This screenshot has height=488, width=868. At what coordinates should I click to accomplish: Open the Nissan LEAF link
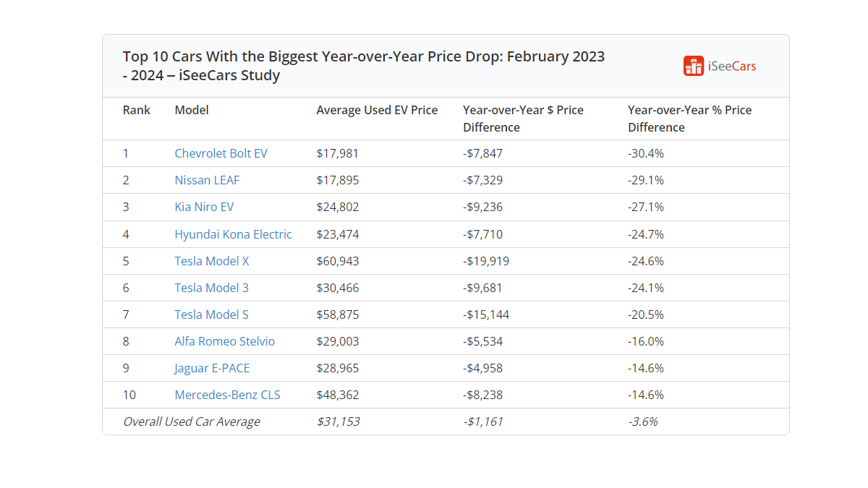click(x=207, y=180)
